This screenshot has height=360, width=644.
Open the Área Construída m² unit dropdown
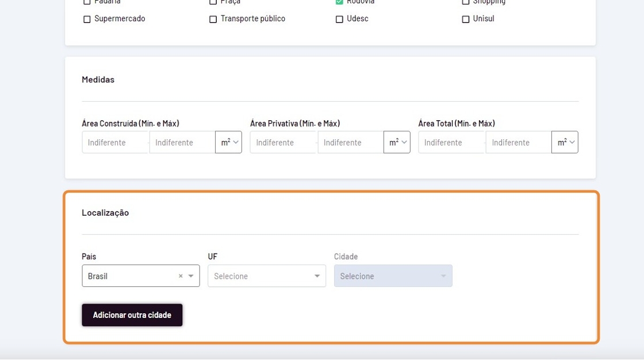coord(229,142)
